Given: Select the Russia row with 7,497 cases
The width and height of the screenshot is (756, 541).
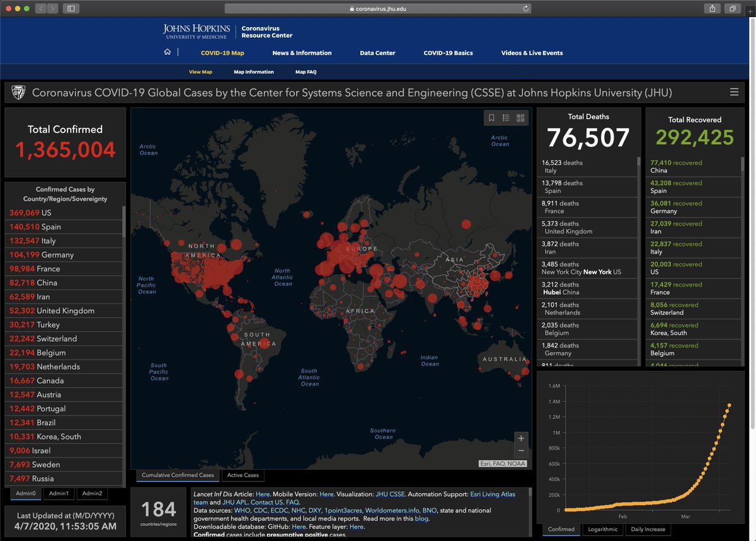Looking at the screenshot, I should coord(63,478).
